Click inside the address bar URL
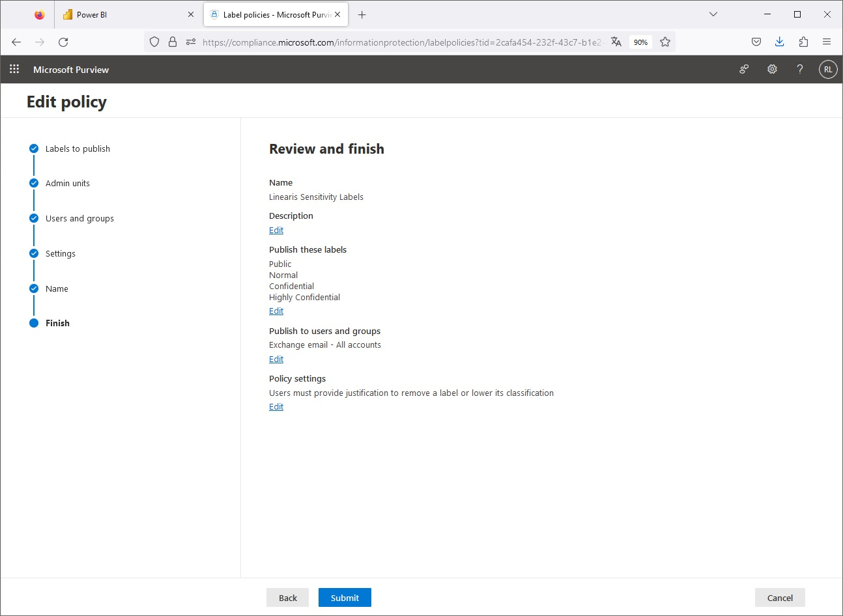The image size is (843, 616). point(391,42)
